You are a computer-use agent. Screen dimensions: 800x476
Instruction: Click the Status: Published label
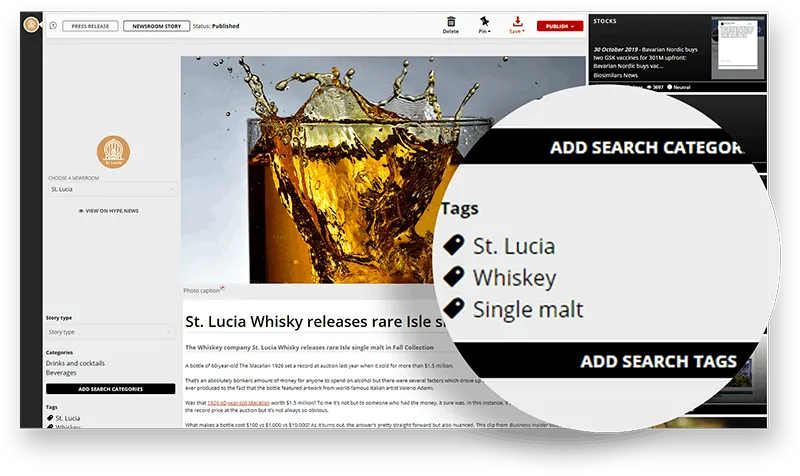coord(216,26)
